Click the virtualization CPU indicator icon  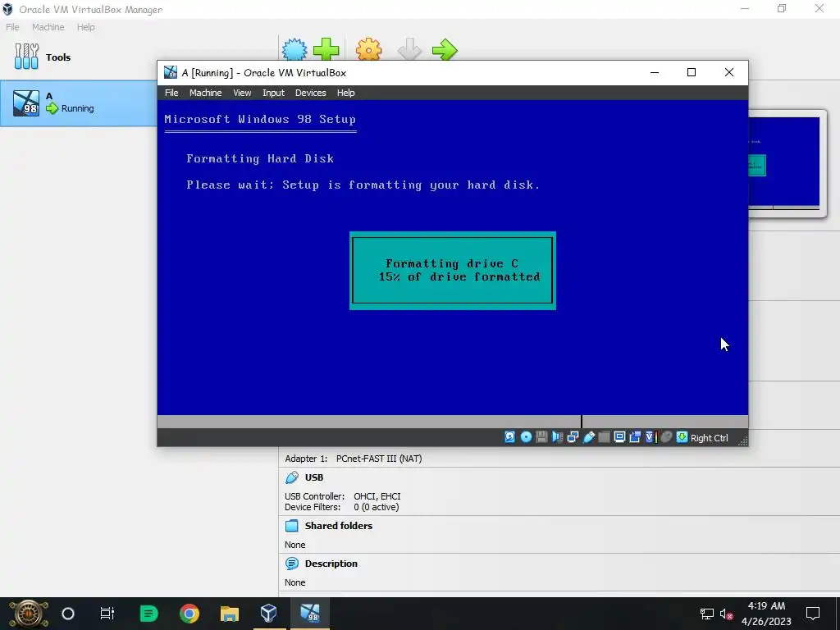coord(651,437)
